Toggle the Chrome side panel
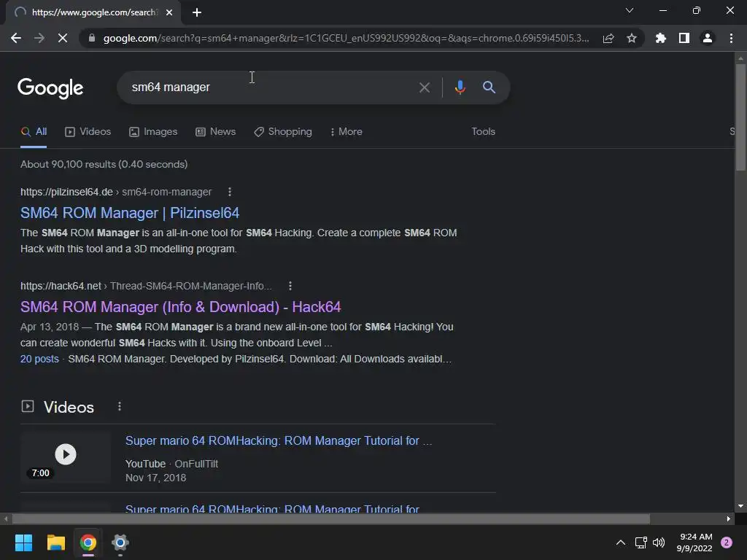Screen dimensions: 747x560 [684, 38]
